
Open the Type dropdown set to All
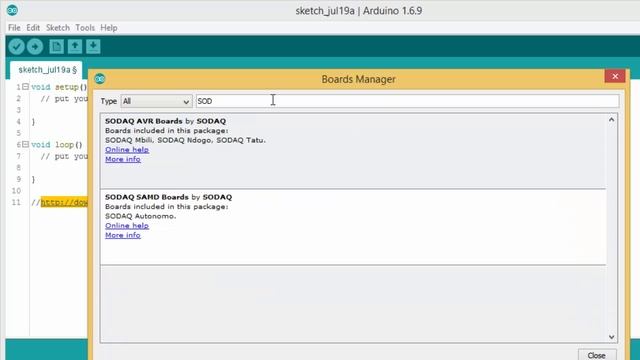(x=156, y=101)
